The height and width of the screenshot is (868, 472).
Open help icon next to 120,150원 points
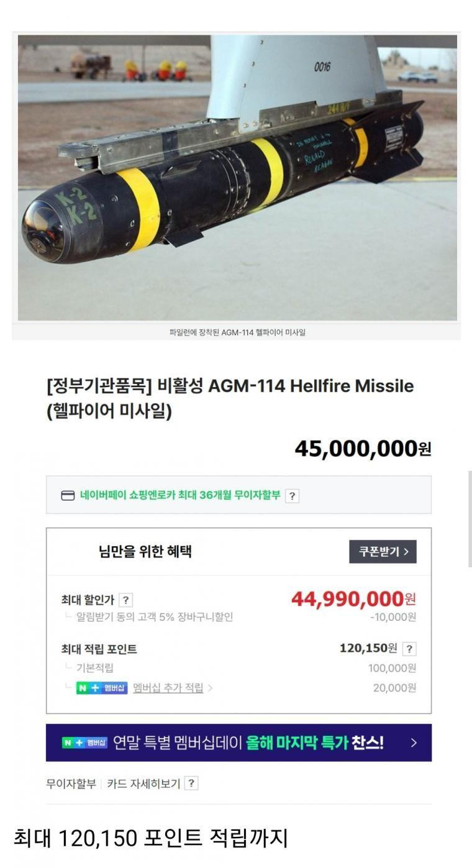[x=409, y=649]
